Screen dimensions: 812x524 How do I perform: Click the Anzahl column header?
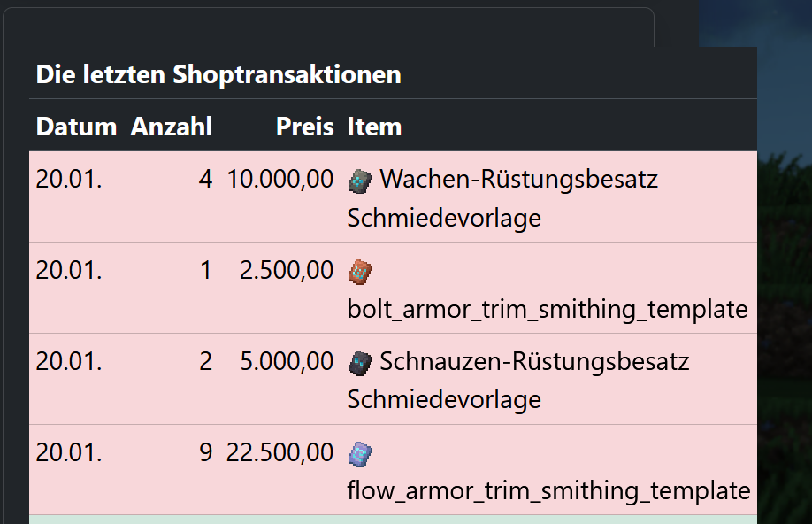point(172,127)
